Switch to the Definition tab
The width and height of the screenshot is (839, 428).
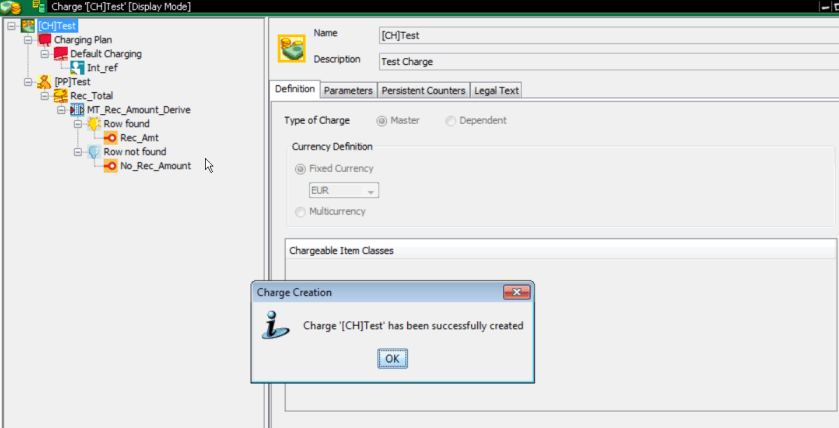point(295,89)
